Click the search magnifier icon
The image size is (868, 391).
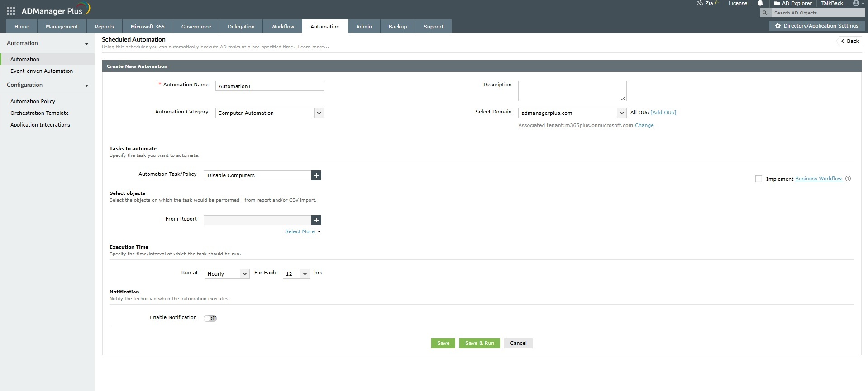[765, 13]
